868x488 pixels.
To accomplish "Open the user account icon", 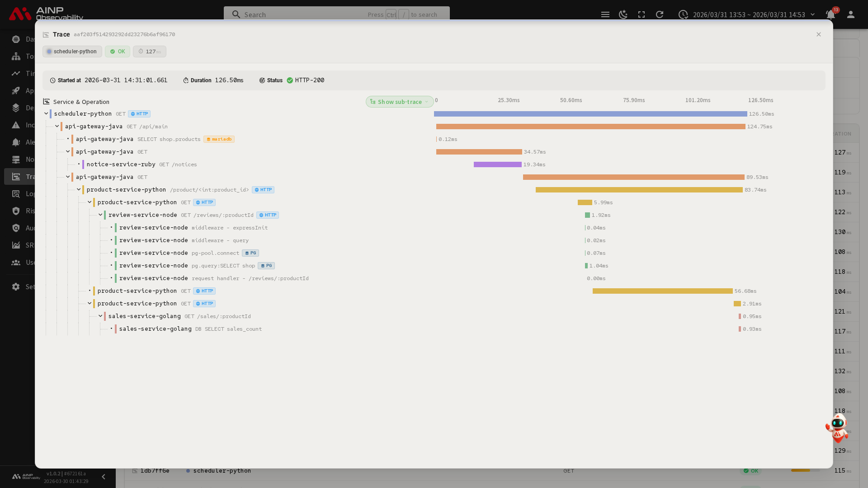I will pos(851,14).
